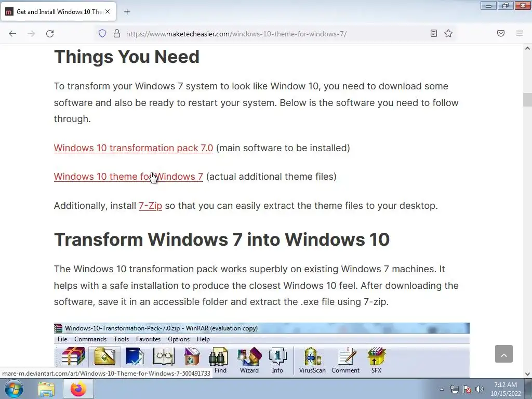Viewport: 532px width, 399px height.
Task: Open tracking protection shield icon
Action: [102, 34]
